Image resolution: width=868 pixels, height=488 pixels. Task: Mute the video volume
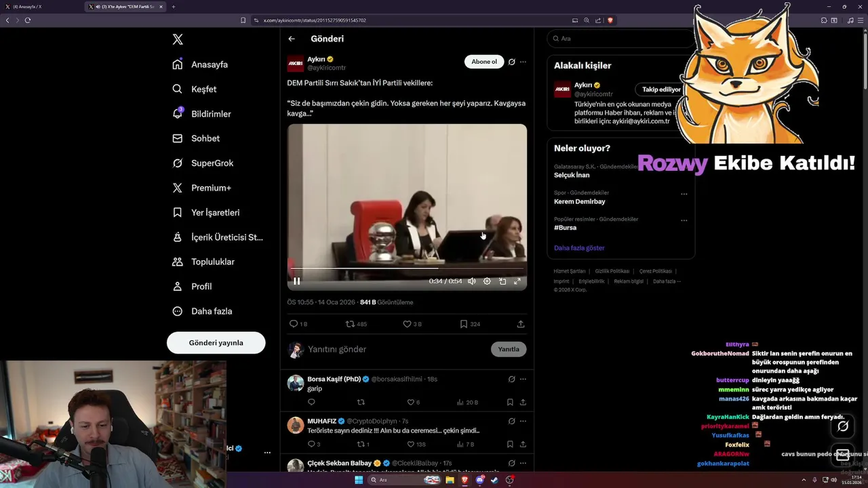pos(471,281)
